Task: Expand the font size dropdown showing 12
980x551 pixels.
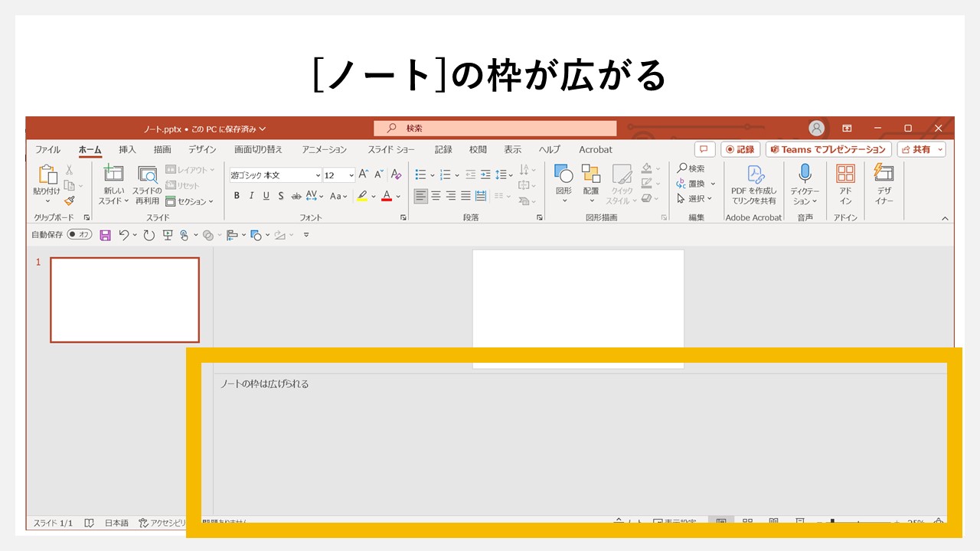Action: [x=350, y=175]
